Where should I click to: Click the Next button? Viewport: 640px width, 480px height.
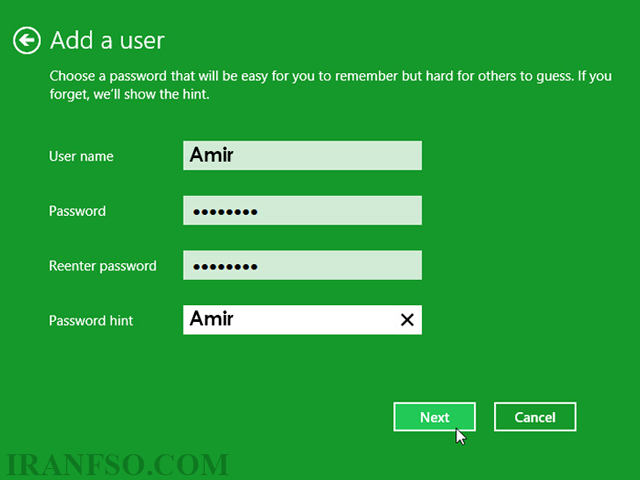coord(434,417)
